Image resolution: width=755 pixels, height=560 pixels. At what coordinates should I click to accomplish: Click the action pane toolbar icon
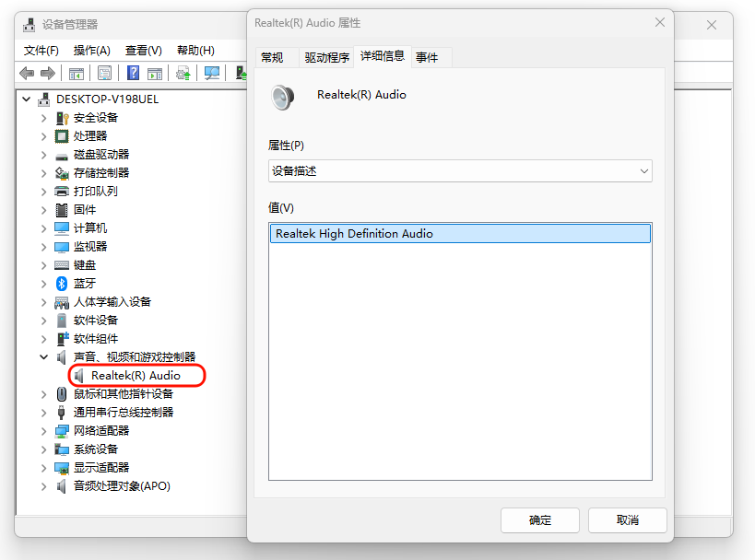(155, 73)
